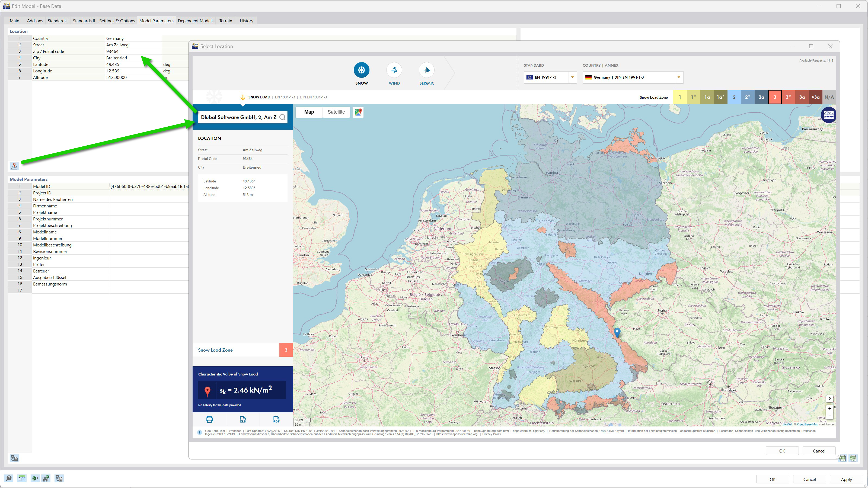Open the Country Annex dropdown for Germany

pyautogui.click(x=679, y=77)
